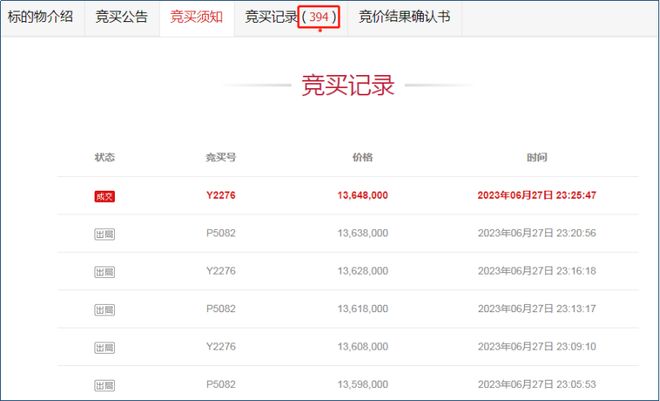Click 出局 badge for the 13,618,000 bid
The height and width of the screenshot is (401, 660).
click(105, 309)
